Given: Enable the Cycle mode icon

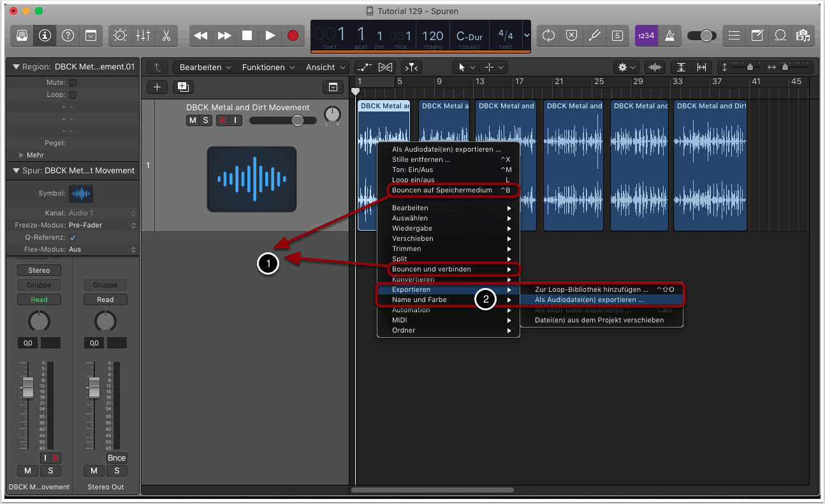Looking at the screenshot, I should (548, 36).
